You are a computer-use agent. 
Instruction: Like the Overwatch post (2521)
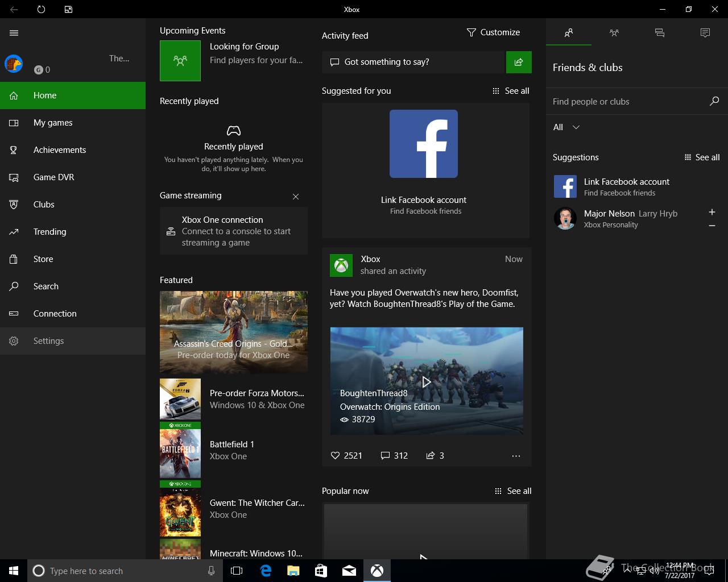point(346,456)
